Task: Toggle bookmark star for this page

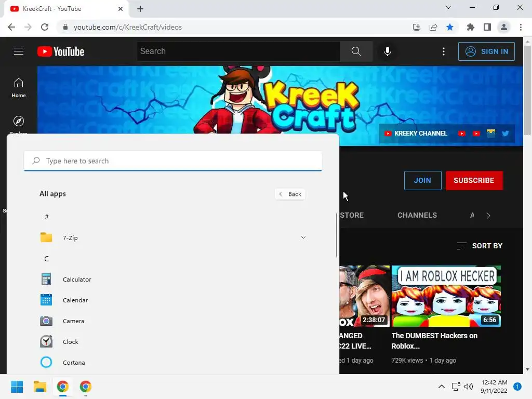Action: coord(450,27)
